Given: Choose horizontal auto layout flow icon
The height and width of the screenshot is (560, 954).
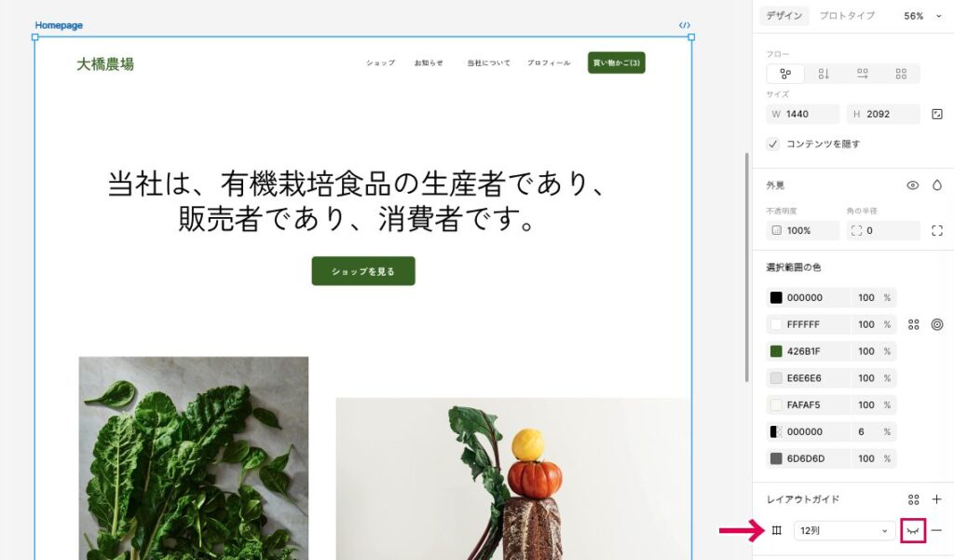Looking at the screenshot, I should click(x=863, y=74).
